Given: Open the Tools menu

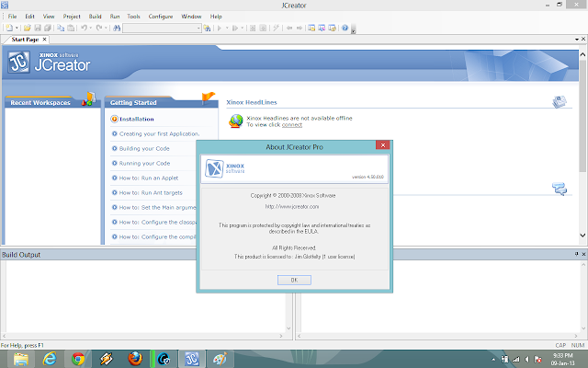Looking at the screenshot, I should 133,17.
